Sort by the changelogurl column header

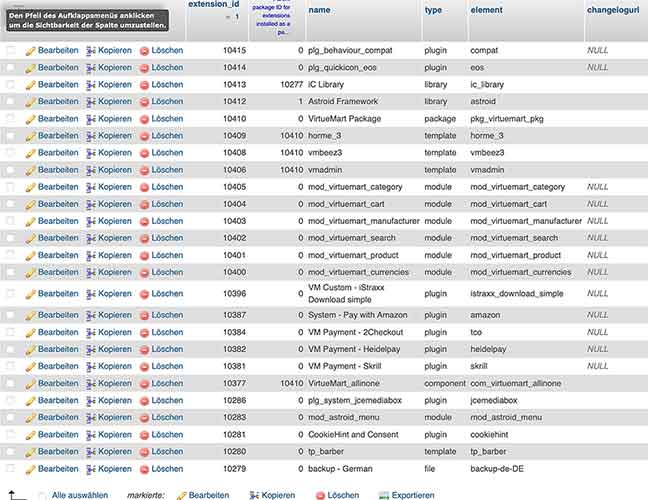613,10
